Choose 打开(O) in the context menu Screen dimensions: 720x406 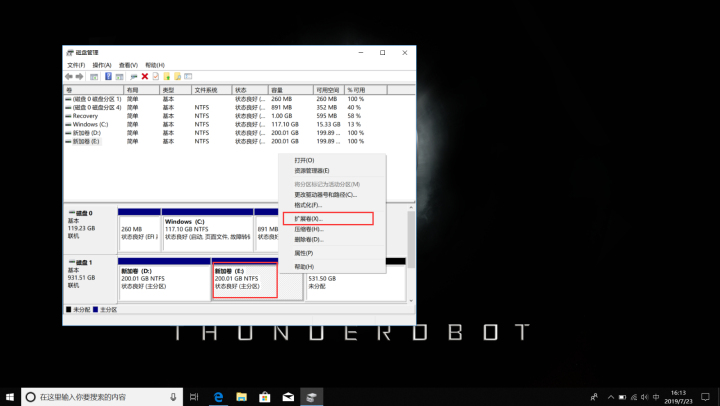(332, 160)
